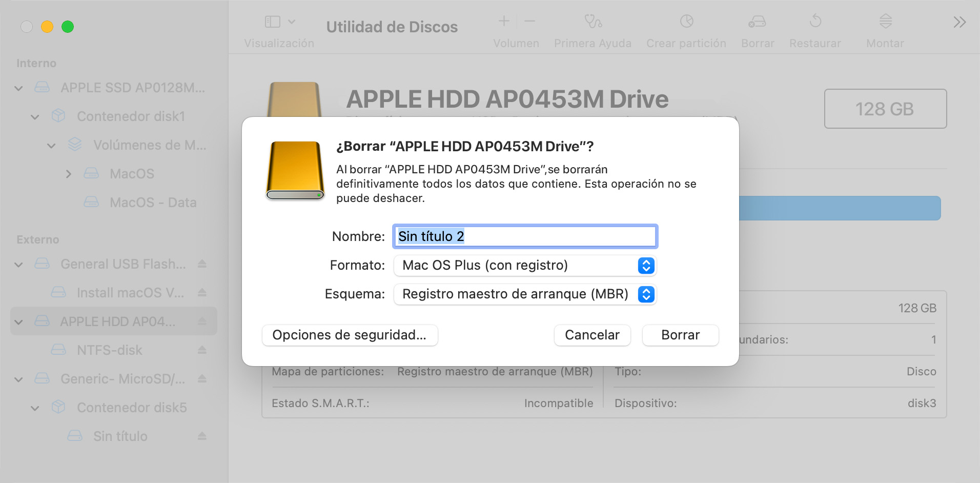Select Contenedor disk5 in sidebar
980x483 pixels.
114,408
